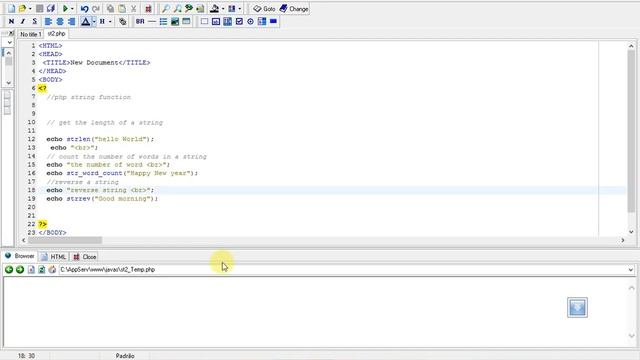640x360 pixels.
Task: Click the green Replace icon
Action: pyautogui.click(x=189, y=9)
